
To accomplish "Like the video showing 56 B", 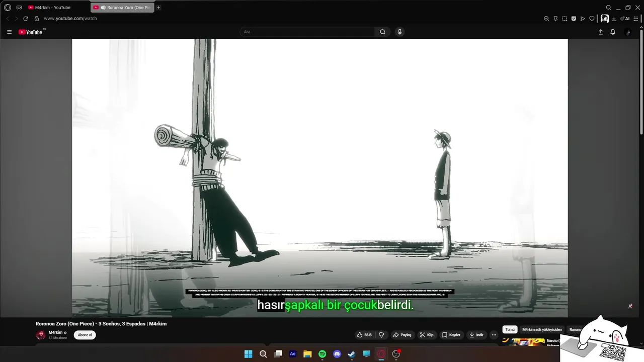I will pyautogui.click(x=364, y=335).
